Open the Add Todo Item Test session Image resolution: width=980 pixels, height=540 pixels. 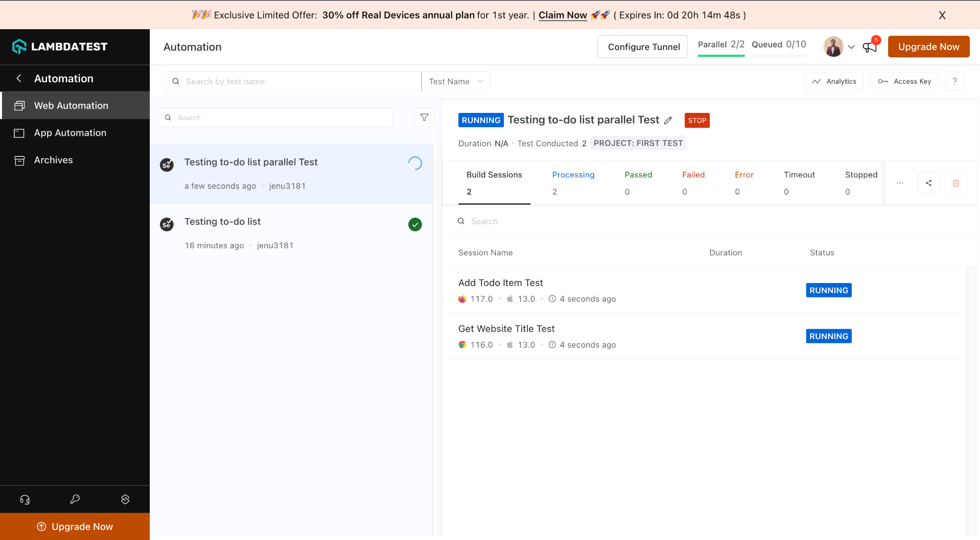[x=704, y=290]
